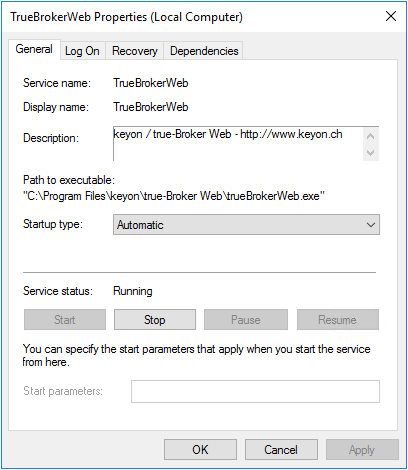Click the 'Display name:' label
This screenshot has height=470, width=408.
tap(56, 107)
